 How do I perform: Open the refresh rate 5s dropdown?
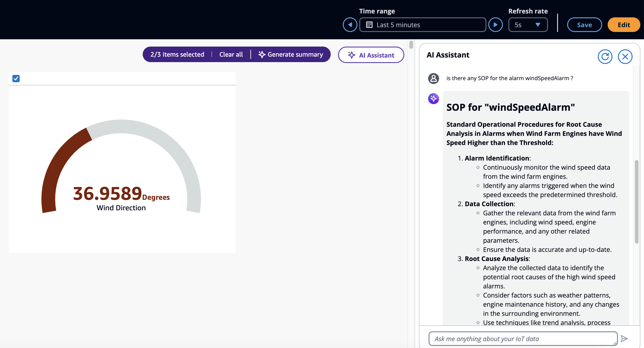[x=528, y=25]
